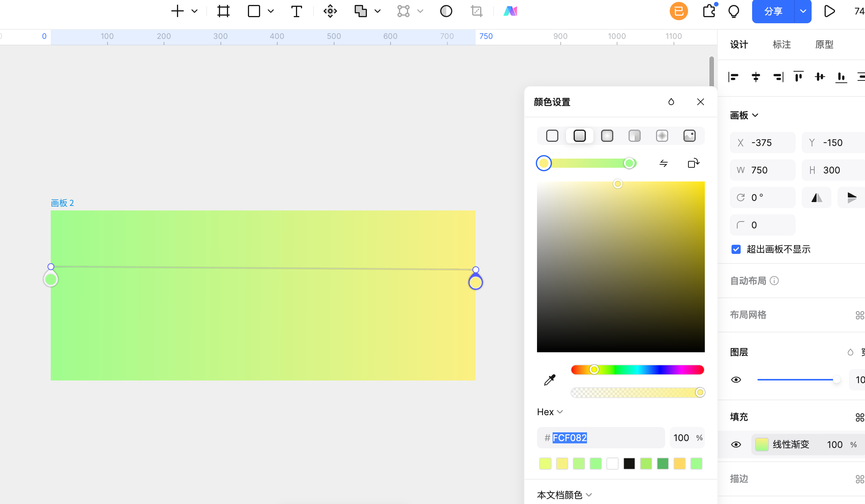Click the 分享 share button
The width and height of the screenshot is (865, 504).
coord(773,11)
